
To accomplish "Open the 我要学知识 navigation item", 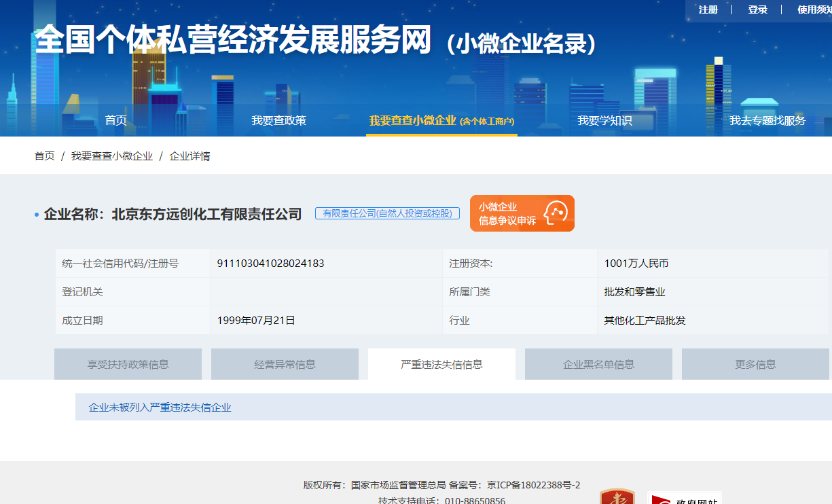I will [604, 120].
